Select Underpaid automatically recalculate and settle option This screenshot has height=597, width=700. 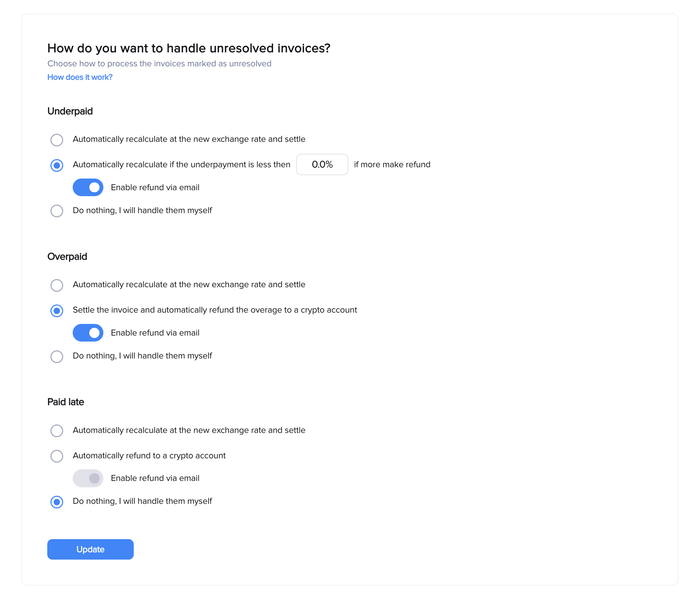coord(57,140)
